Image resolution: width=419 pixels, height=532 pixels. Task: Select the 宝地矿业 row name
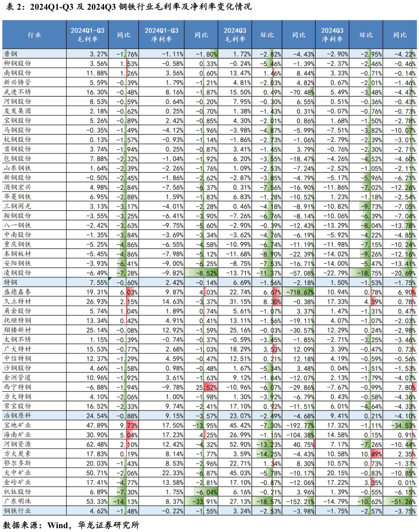tap(17, 425)
